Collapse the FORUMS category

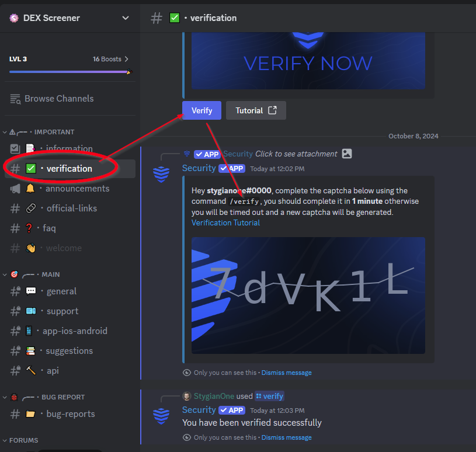(x=20, y=440)
